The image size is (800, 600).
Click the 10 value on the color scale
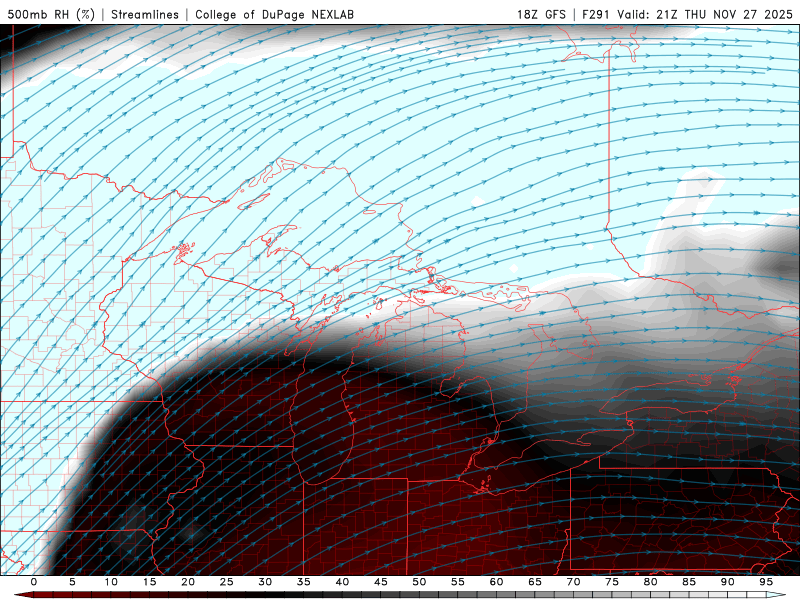(111, 582)
